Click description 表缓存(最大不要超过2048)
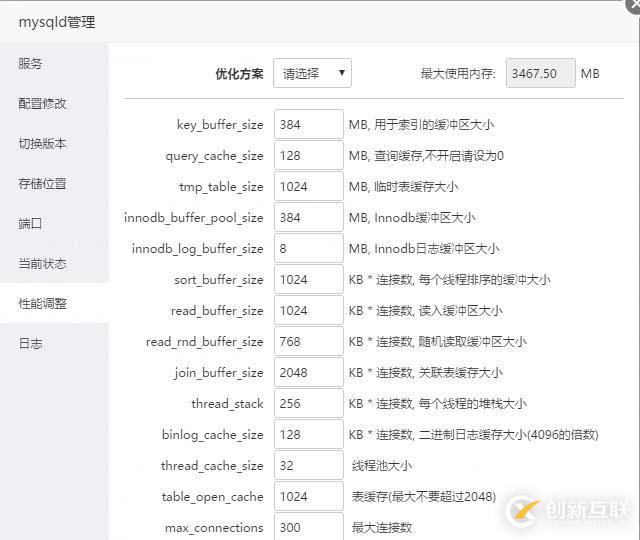640x540 pixels. coord(424,497)
